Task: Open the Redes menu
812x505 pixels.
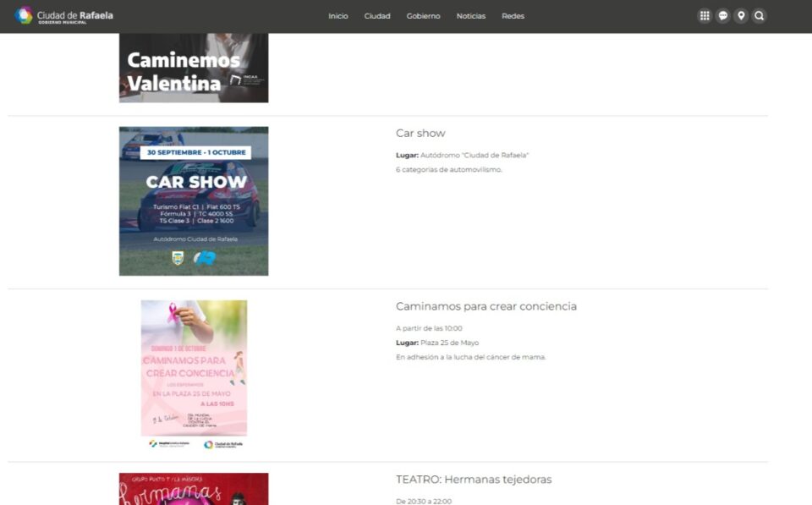Action: pos(513,16)
